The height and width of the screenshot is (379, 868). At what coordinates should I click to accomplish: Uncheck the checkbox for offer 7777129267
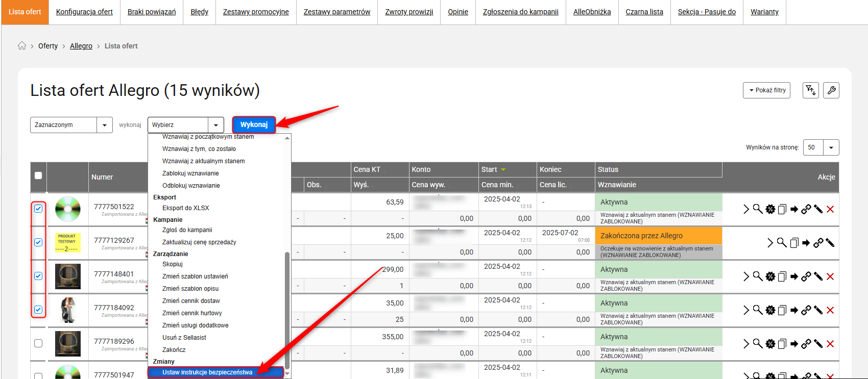click(x=38, y=242)
